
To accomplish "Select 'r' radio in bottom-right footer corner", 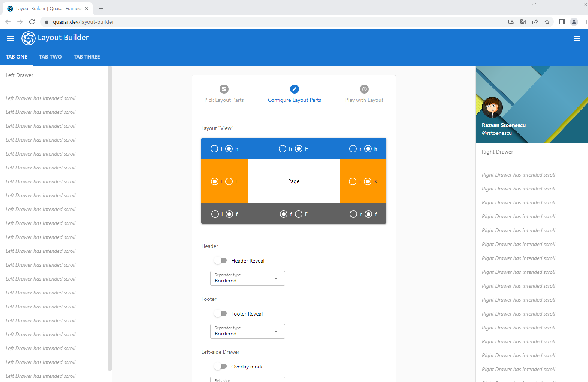I will [x=353, y=214].
